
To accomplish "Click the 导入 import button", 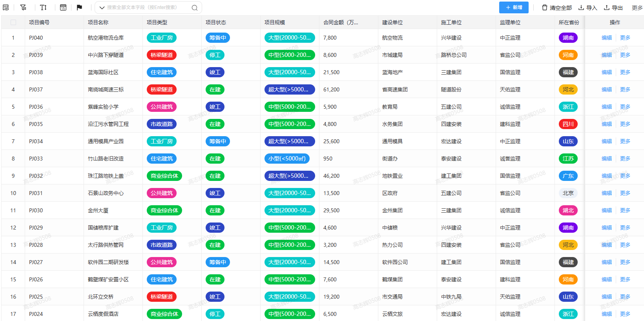I will [587, 7].
